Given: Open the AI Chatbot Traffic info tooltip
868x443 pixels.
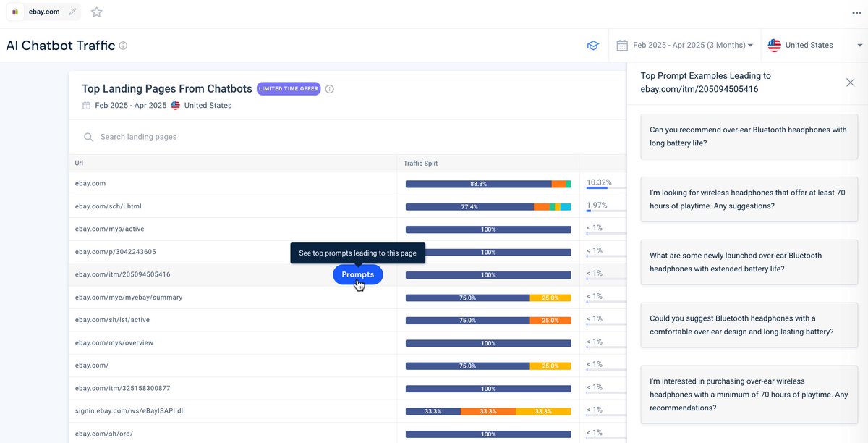Looking at the screenshot, I should pyautogui.click(x=123, y=45).
